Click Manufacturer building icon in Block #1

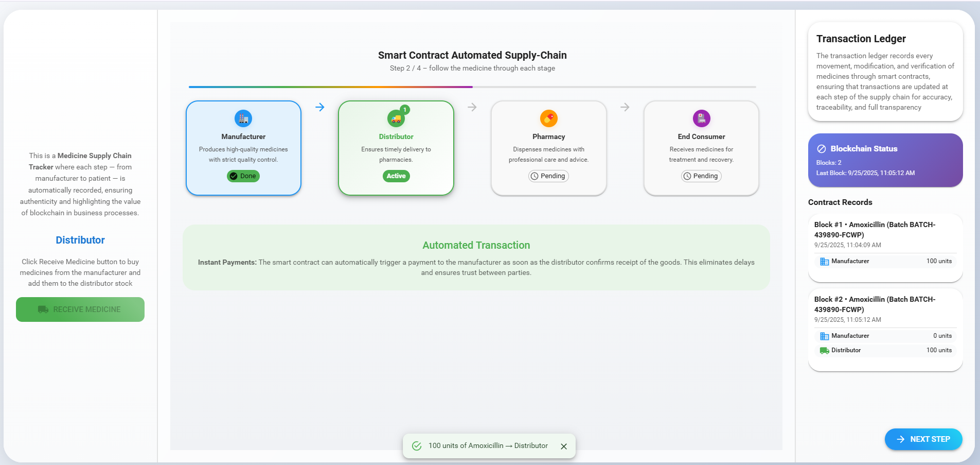pyautogui.click(x=824, y=261)
